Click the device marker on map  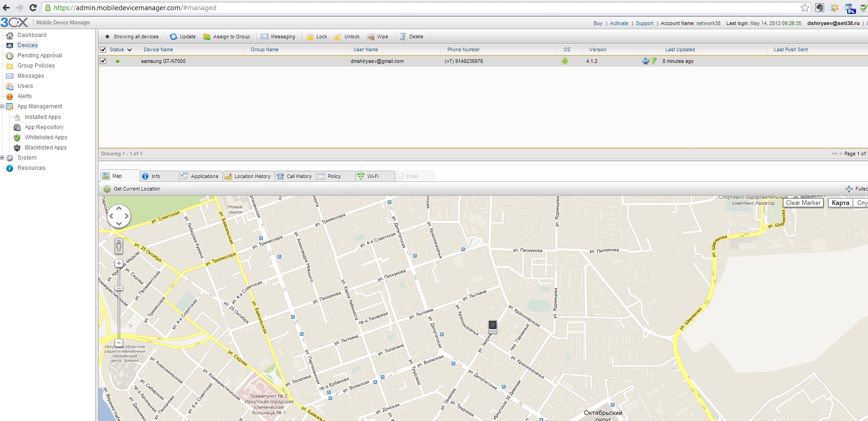(x=493, y=327)
